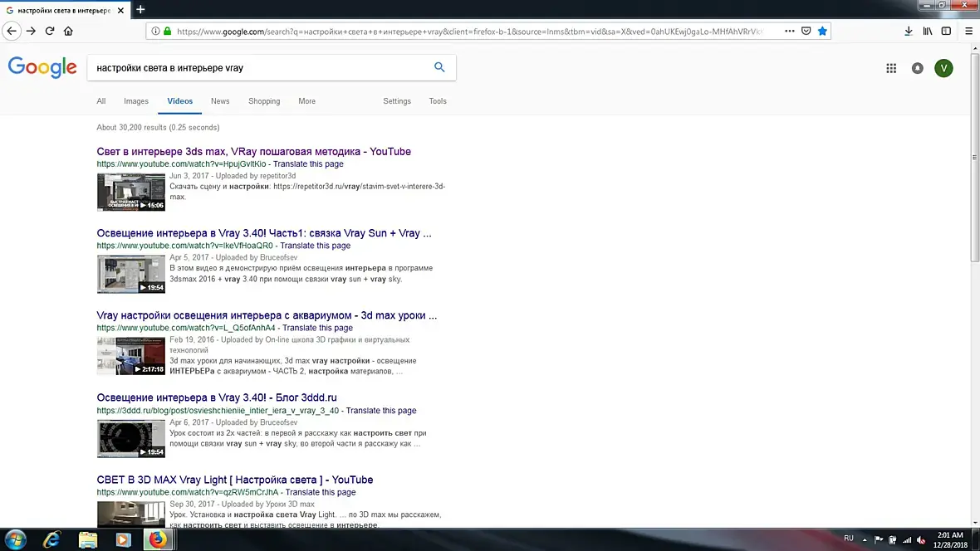Submit search with magnifier icon

coord(439,67)
